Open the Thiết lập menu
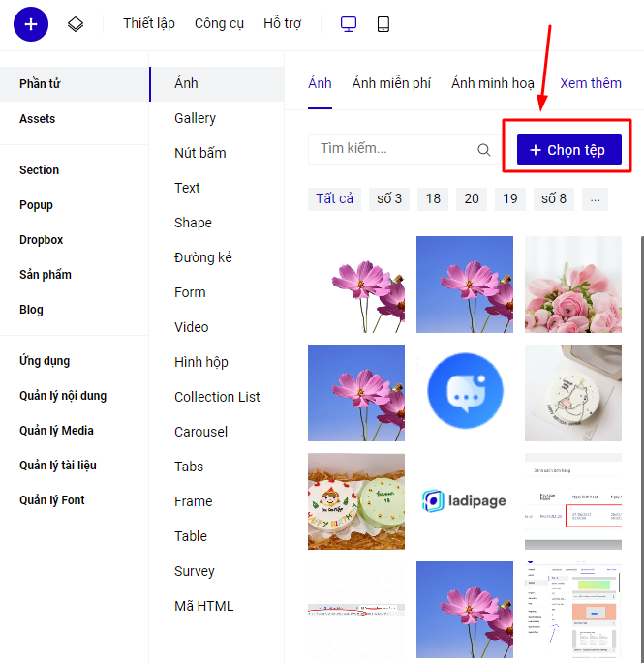Viewport: 644px width, 663px height. pyautogui.click(x=149, y=24)
